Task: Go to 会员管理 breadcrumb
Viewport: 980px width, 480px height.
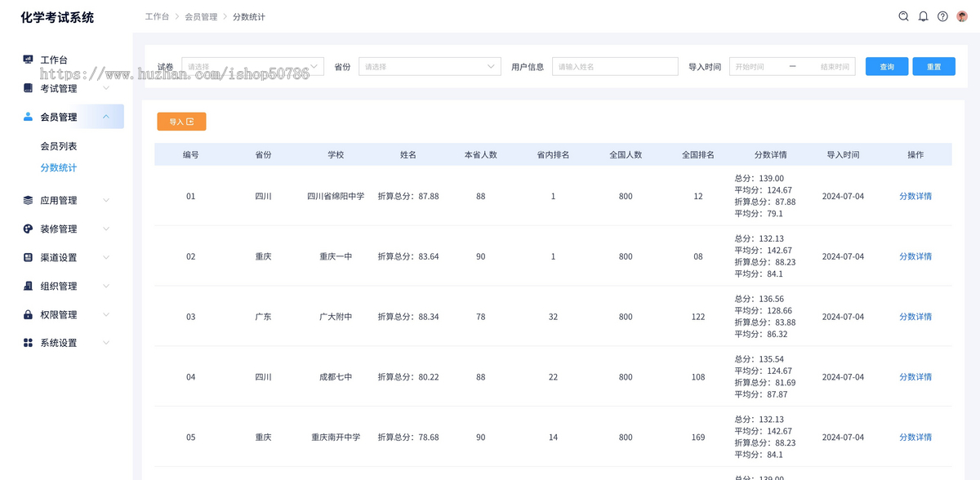Action: (201, 16)
